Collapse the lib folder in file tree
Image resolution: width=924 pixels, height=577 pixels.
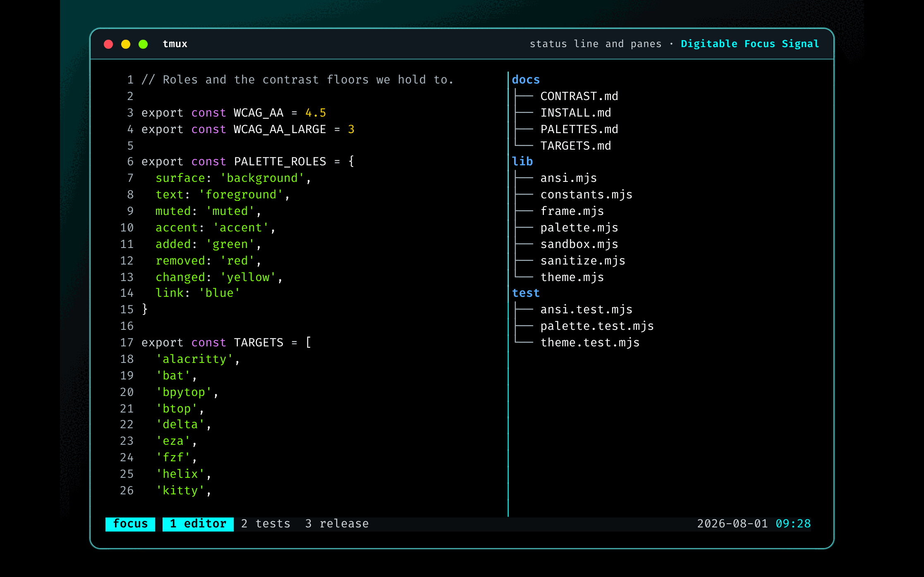click(x=522, y=161)
